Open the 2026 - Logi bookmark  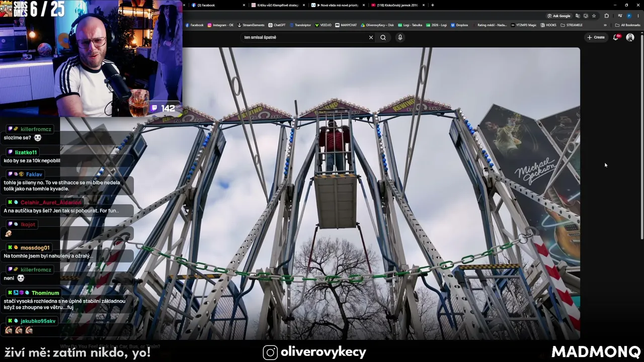(436, 25)
